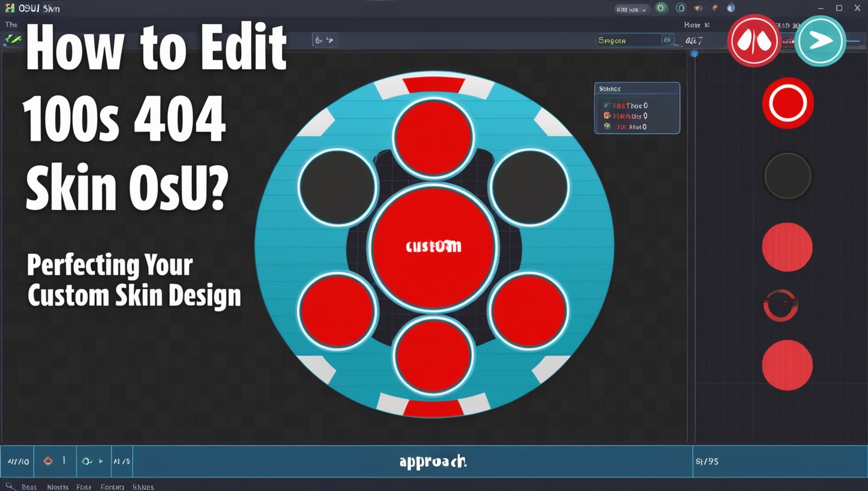Click the OSU Skin app logo in title bar
The height and width of the screenshot is (491, 868).
coord(10,8)
